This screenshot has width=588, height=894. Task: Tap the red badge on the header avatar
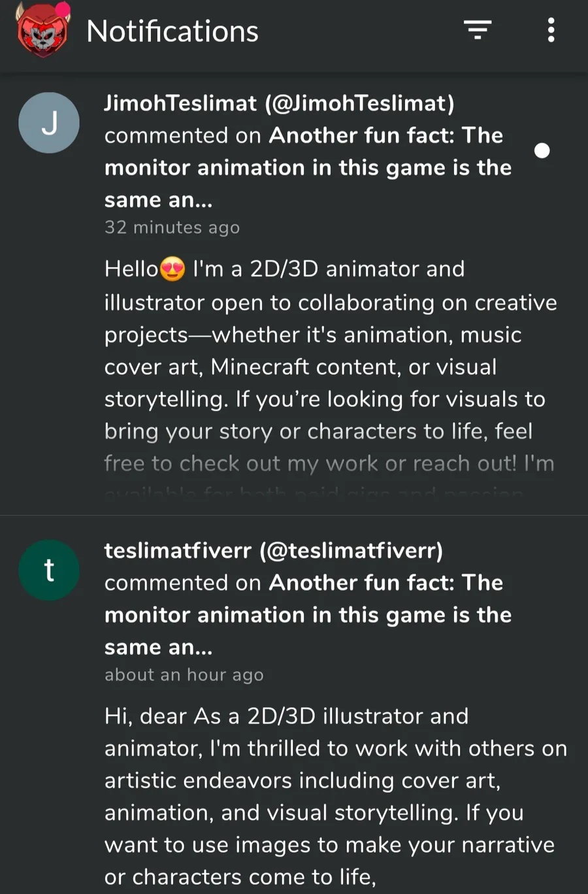point(63,8)
